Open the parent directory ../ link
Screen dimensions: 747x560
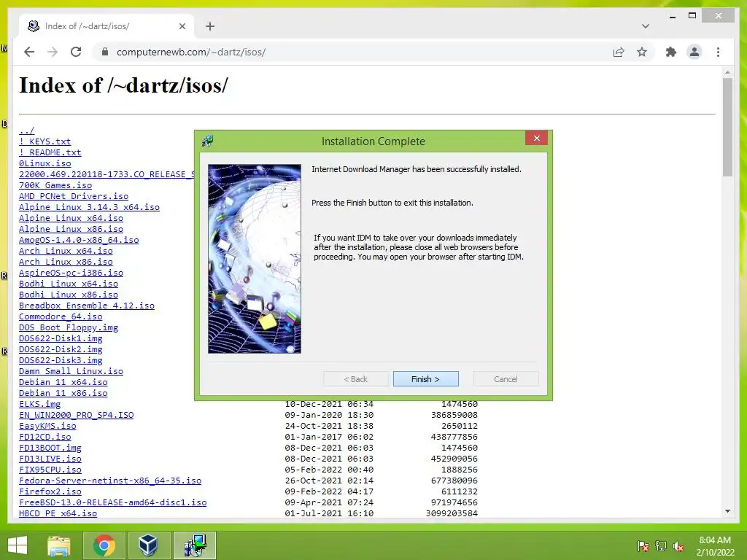27,131
